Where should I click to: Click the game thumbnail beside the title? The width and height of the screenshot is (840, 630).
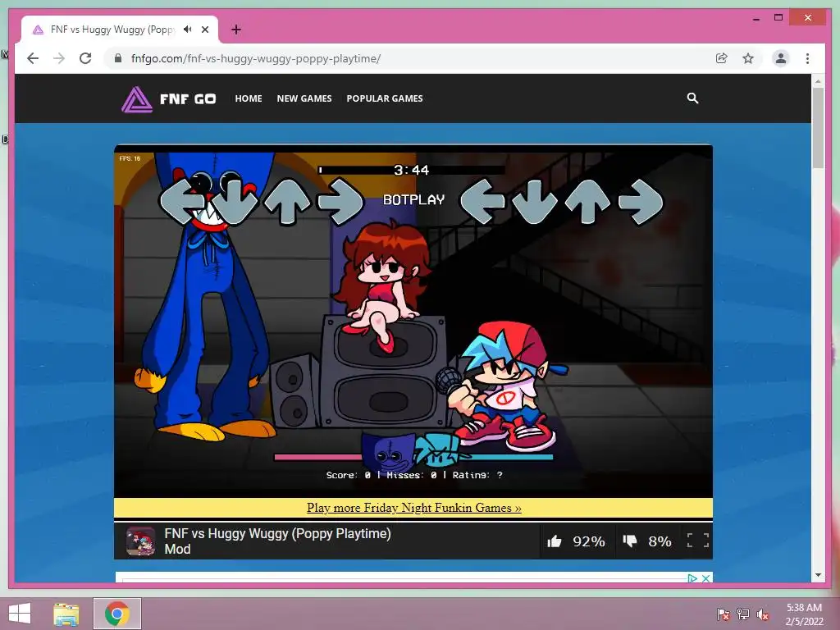[x=140, y=541]
